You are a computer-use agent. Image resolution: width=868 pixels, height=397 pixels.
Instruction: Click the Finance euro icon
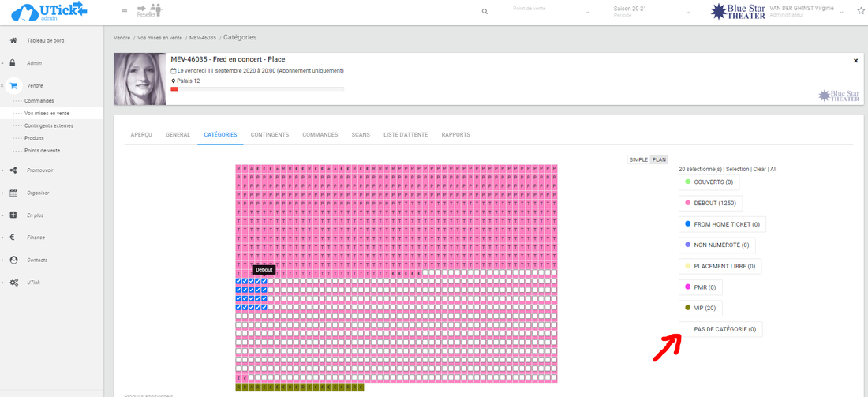(x=13, y=237)
